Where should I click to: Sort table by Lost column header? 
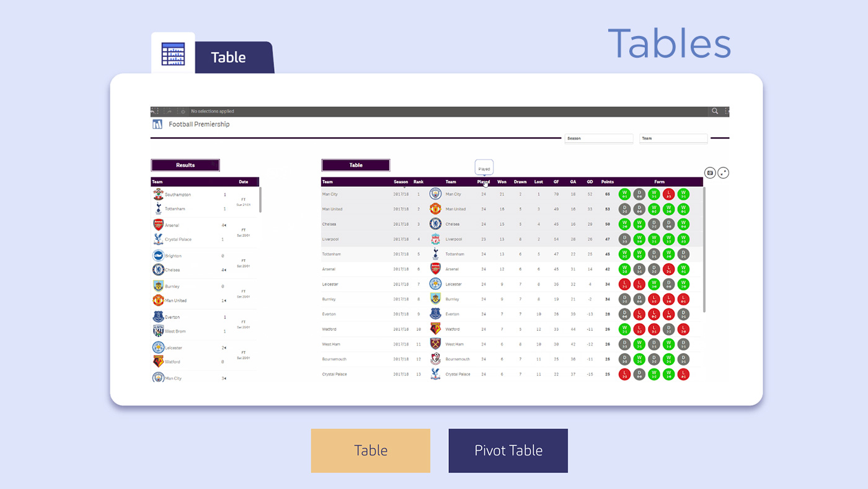[539, 182]
